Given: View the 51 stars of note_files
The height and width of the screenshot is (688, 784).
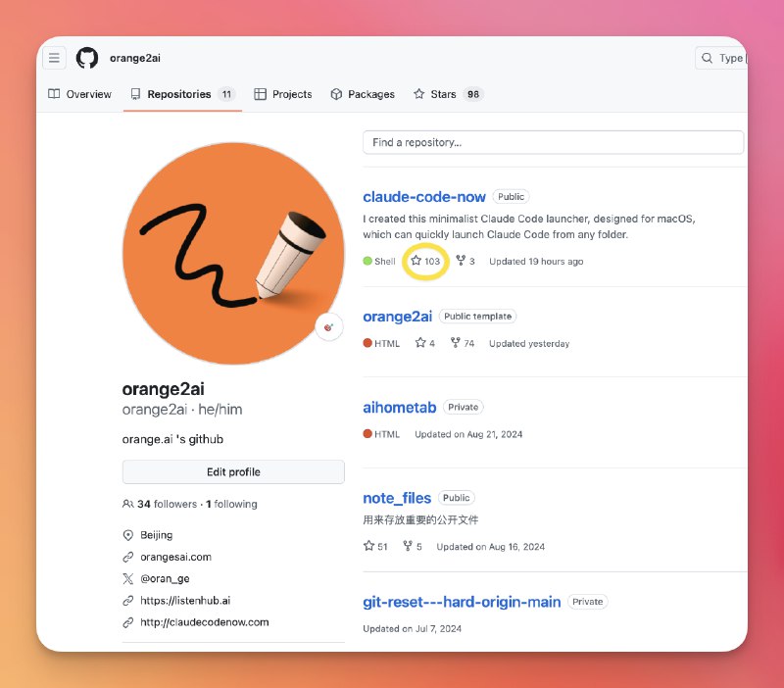Looking at the screenshot, I should [375, 546].
